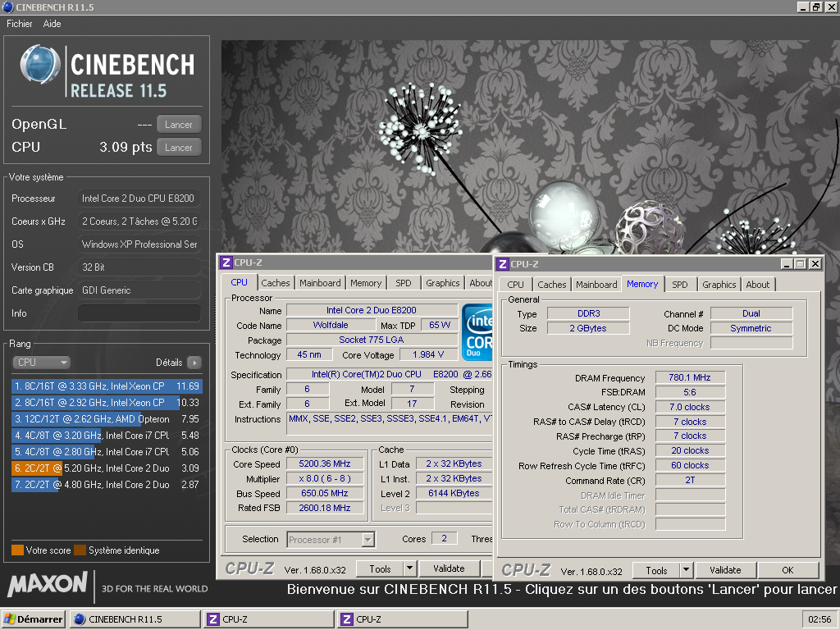Open Mainboard tab in left CPU-Z window
The image size is (840, 630).
click(320, 283)
